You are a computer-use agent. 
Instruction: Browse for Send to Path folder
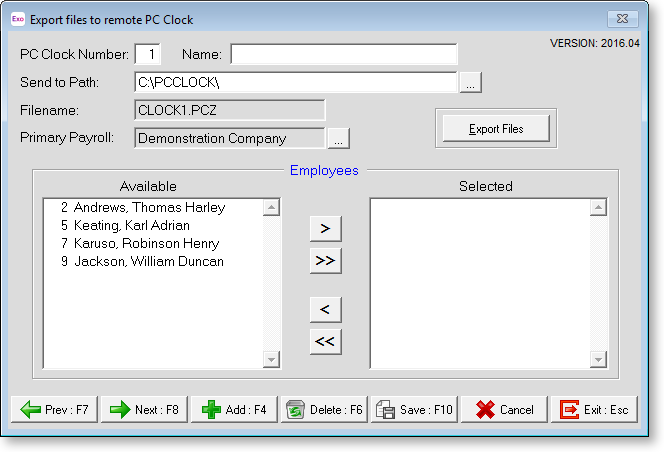471,83
